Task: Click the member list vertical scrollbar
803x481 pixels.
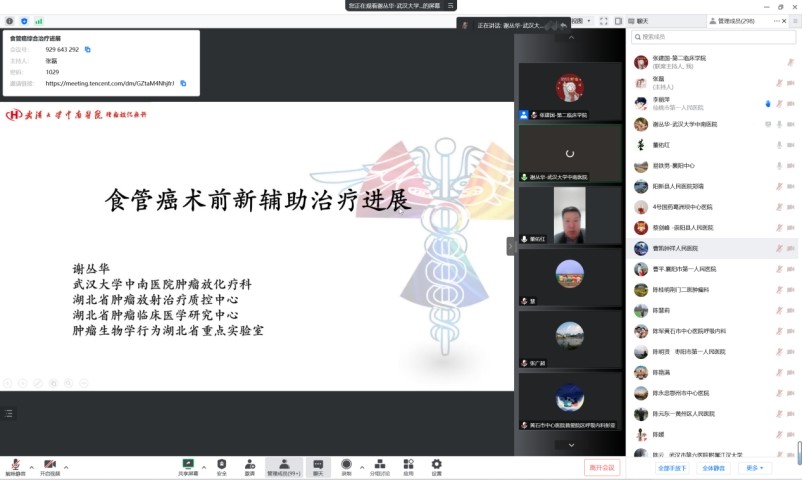Action: pos(799,453)
